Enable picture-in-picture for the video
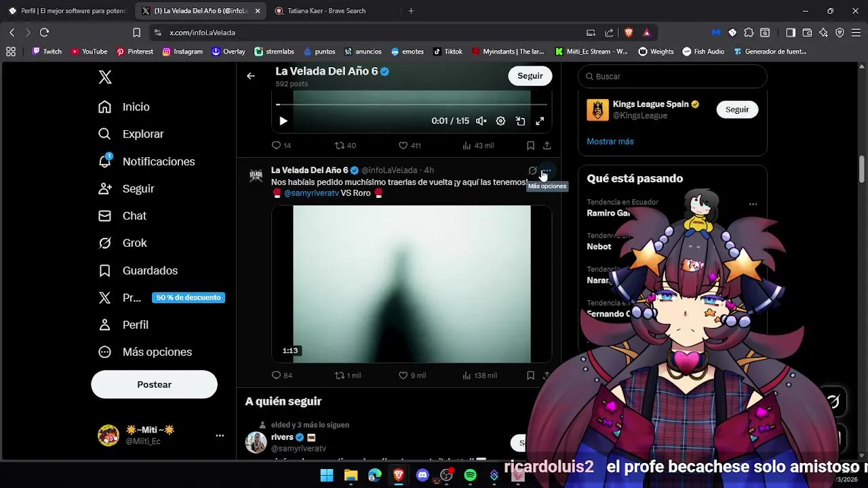868x488 pixels. [x=520, y=121]
